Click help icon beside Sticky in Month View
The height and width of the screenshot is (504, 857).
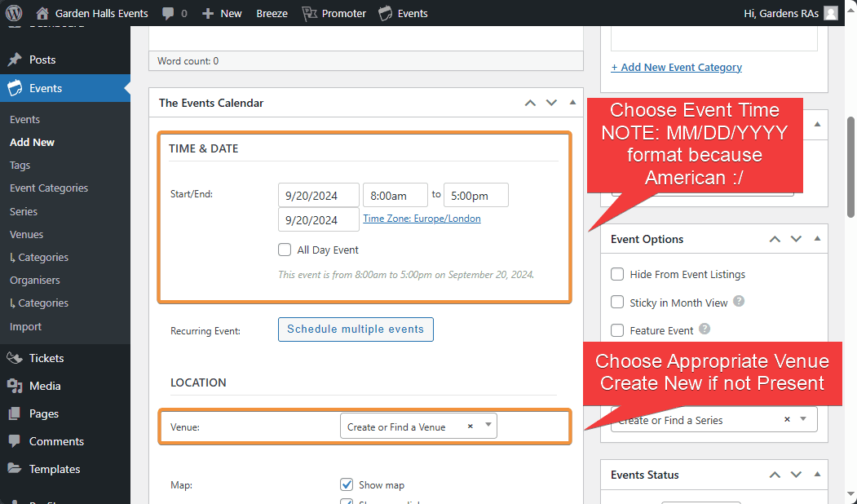coord(739,302)
